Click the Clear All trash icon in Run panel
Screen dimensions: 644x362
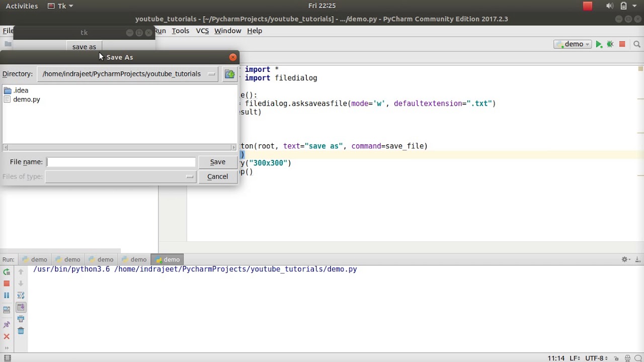pos(21,331)
